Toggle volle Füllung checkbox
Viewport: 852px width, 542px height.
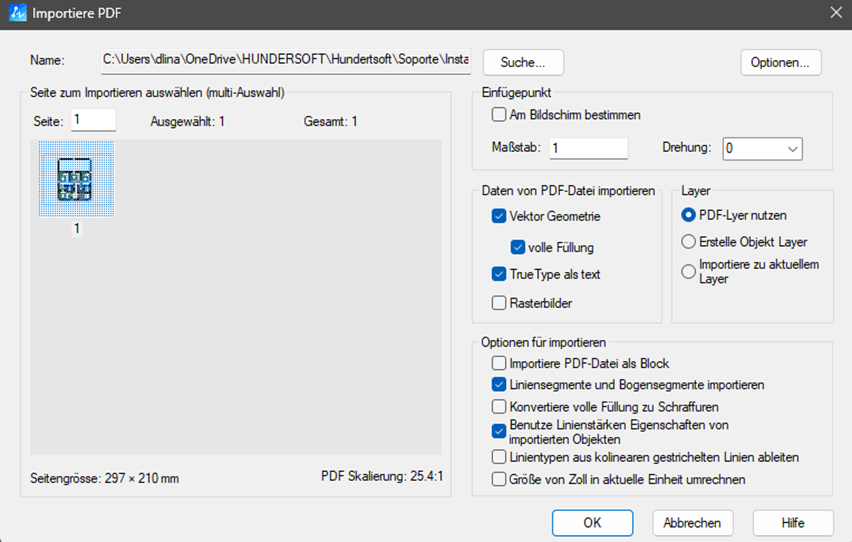[517, 247]
